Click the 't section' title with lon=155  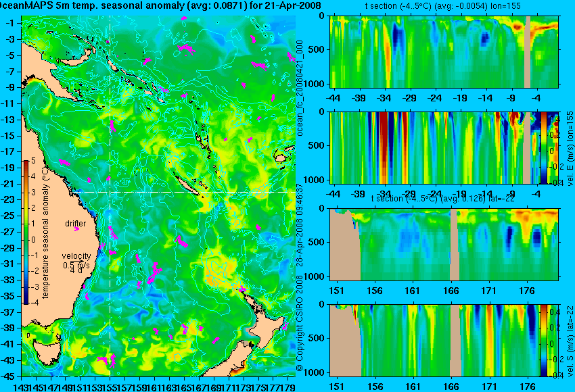click(443, 6)
